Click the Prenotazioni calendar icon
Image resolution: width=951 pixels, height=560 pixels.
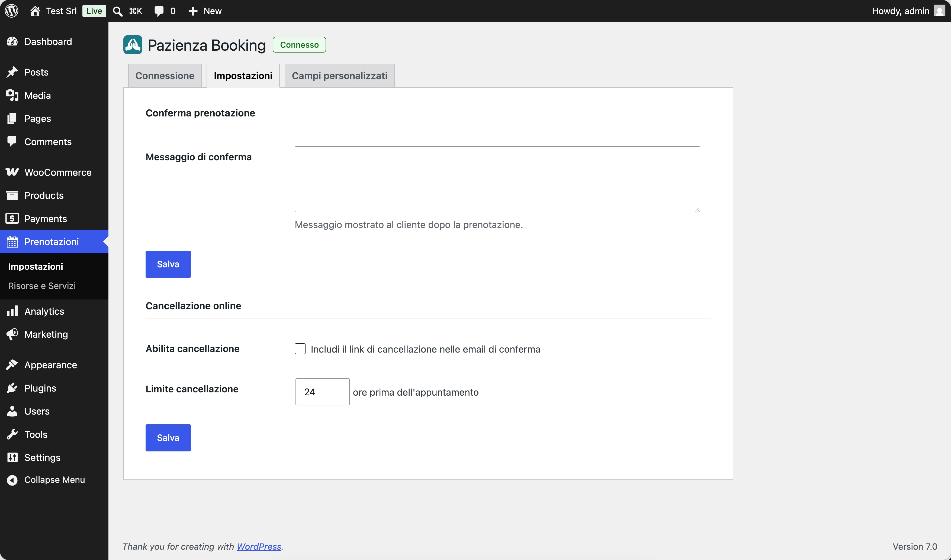coord(12,242)
